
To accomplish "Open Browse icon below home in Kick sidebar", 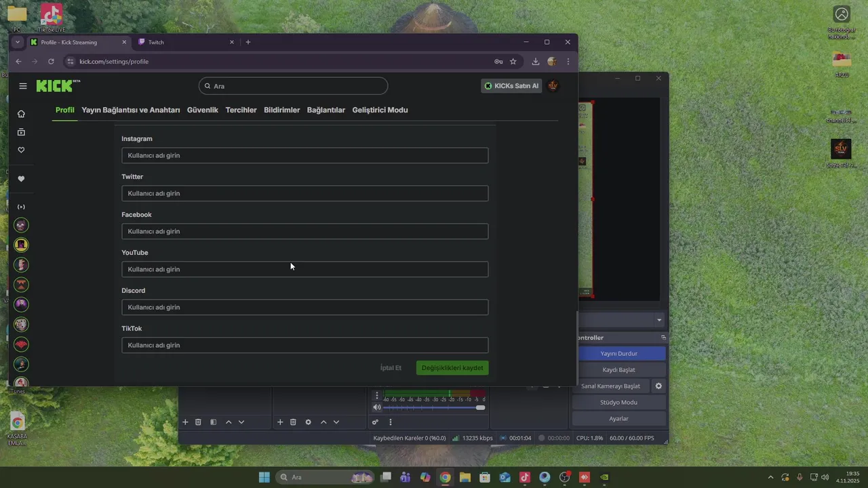I will (21, 132).
